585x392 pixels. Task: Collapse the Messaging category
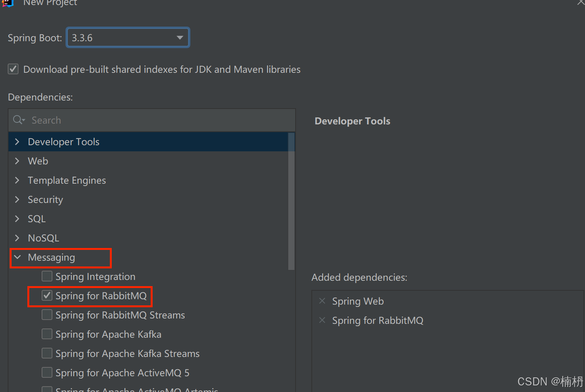point(17,257)
